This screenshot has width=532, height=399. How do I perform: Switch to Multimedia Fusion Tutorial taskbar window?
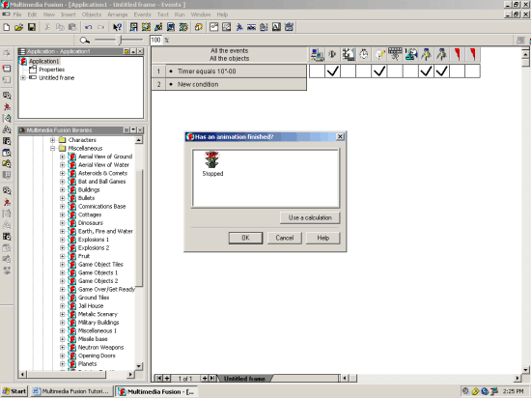[x=70, y=391]
